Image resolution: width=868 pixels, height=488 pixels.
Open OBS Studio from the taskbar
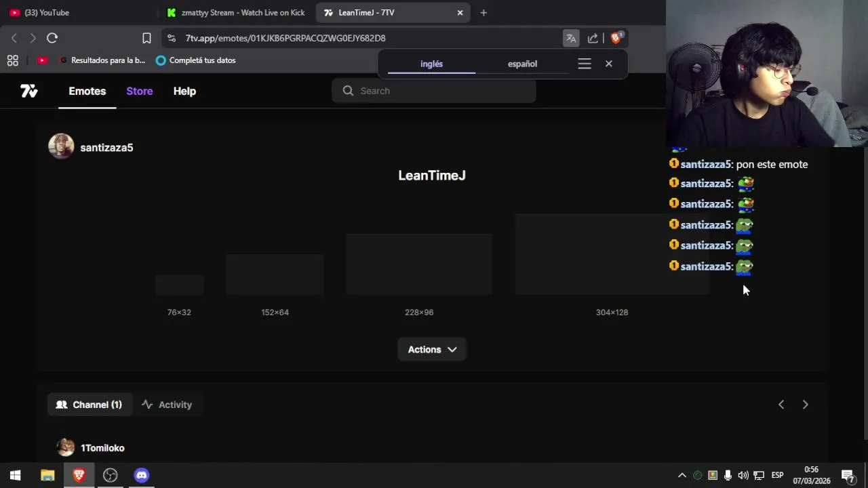110,475
